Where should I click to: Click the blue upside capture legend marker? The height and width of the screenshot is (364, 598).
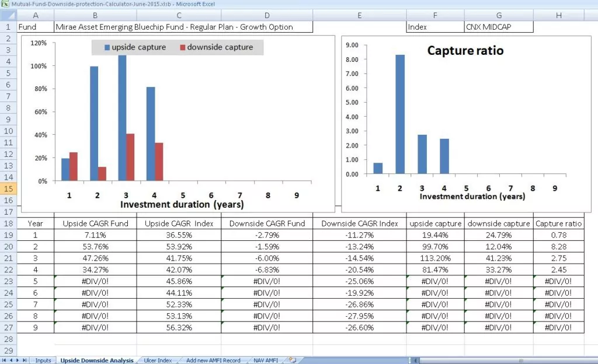[107, 47]
